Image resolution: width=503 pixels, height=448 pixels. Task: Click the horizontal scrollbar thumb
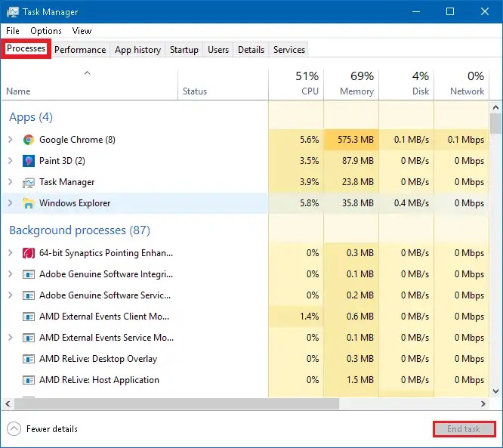click(177, 403)
